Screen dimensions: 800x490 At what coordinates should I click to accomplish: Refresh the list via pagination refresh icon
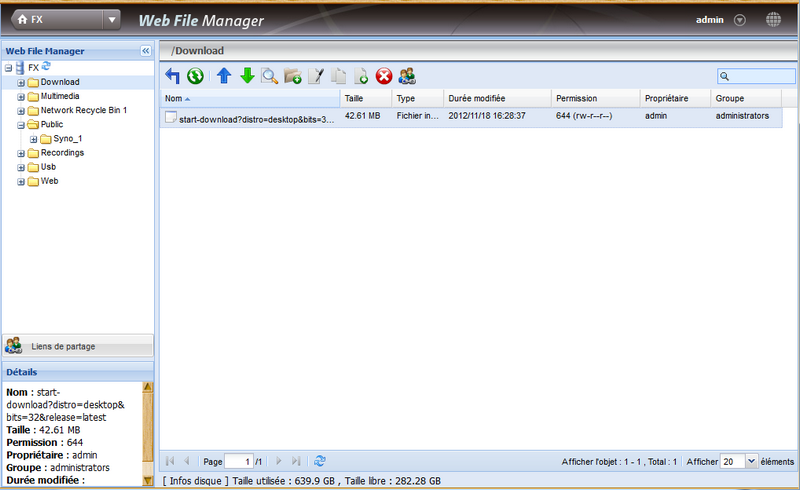320,461
